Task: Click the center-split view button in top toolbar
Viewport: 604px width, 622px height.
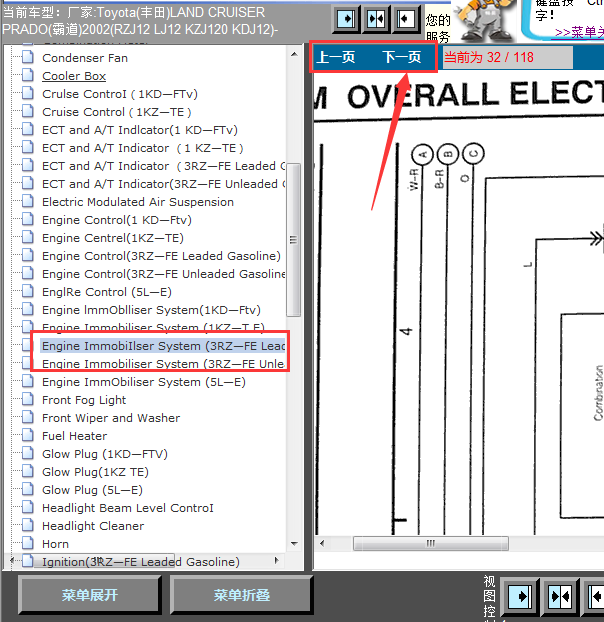Action: coord(376,19)
